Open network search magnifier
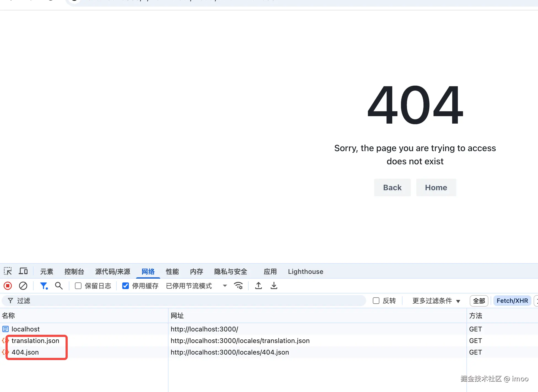The image size is (538, 392). (59, 286)
